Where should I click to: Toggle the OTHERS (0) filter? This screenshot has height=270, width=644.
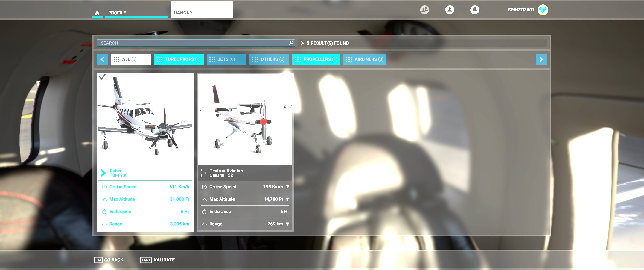(269, 59)
